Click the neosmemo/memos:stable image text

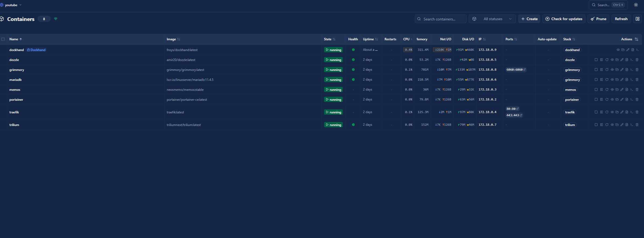tap(185, 89)
